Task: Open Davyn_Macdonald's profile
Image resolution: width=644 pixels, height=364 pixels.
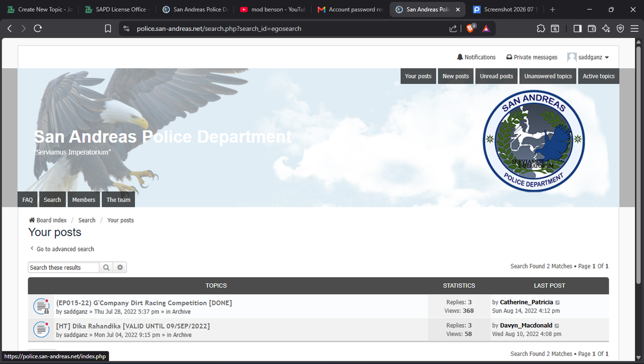Action: click(526, 325)
